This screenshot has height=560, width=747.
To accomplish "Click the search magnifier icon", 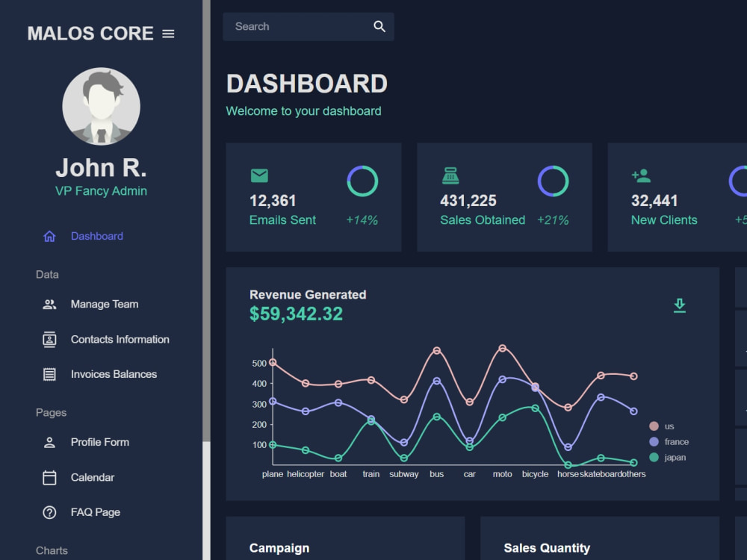I will (379, 27).
